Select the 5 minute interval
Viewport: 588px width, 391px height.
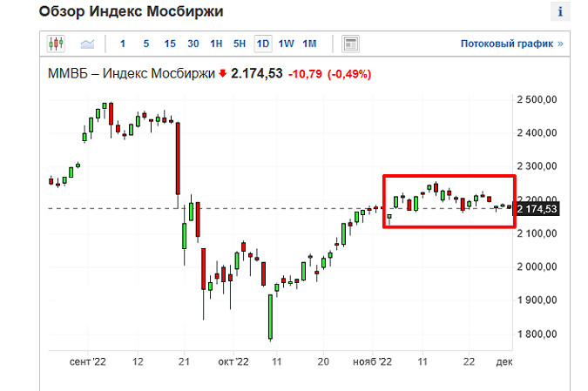click(x=146, y=44)
